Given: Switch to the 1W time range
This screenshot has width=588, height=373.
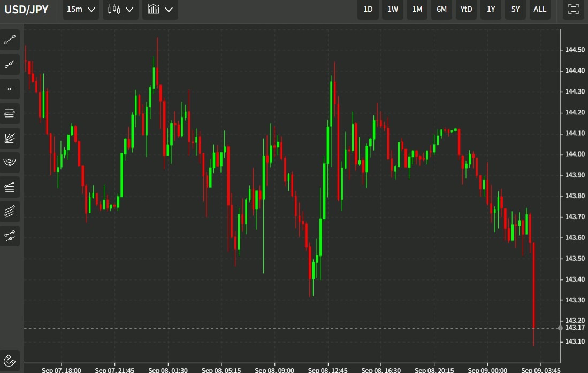Looking at the screenshot, I should pos(393,9).
